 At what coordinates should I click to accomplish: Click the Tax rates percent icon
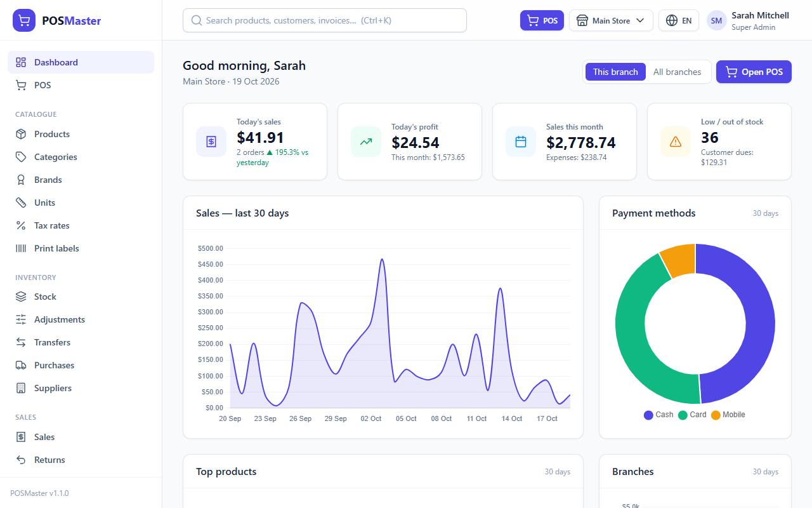pos(21,225)
